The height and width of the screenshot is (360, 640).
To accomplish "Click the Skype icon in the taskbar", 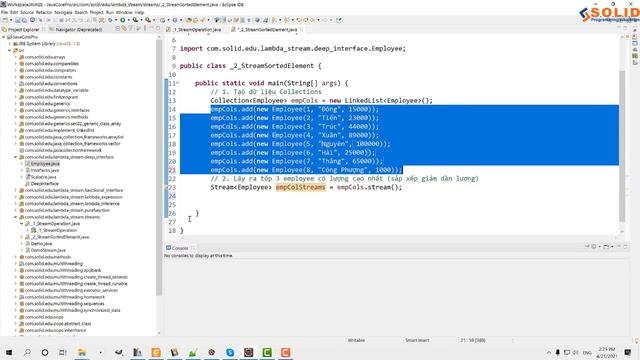I will [x=230, y=352].
